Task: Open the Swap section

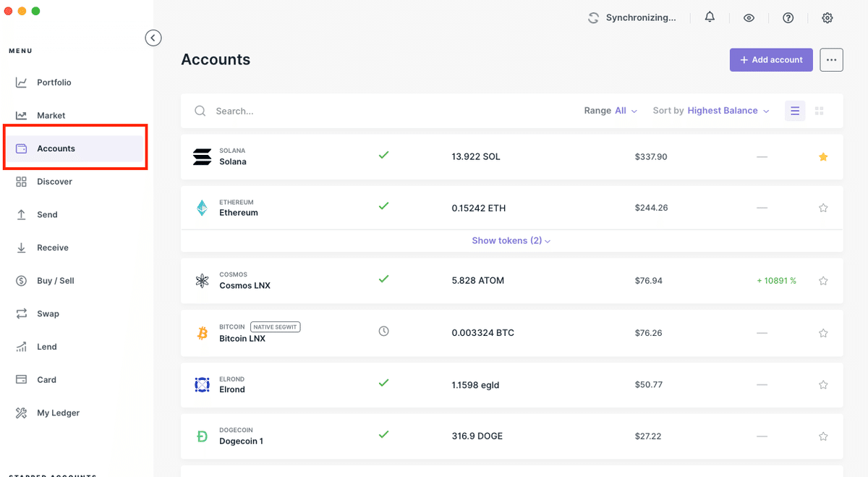Action: click(48, 313)
